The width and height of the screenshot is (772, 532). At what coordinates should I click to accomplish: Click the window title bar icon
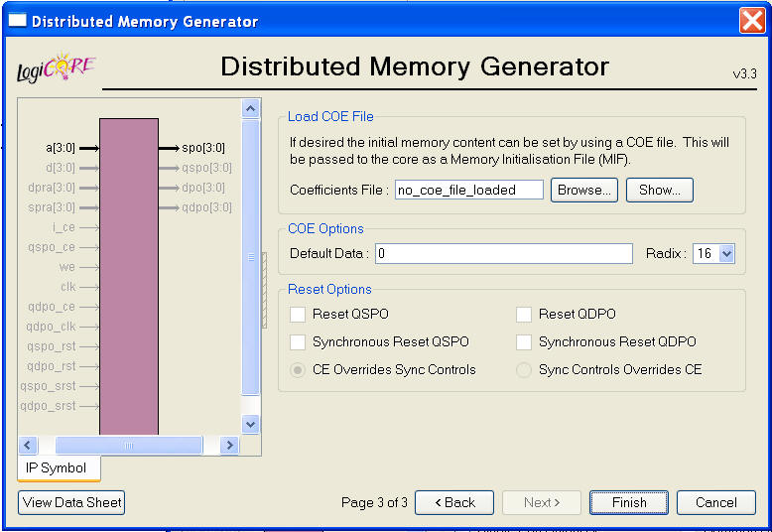(x=17, y=20)
